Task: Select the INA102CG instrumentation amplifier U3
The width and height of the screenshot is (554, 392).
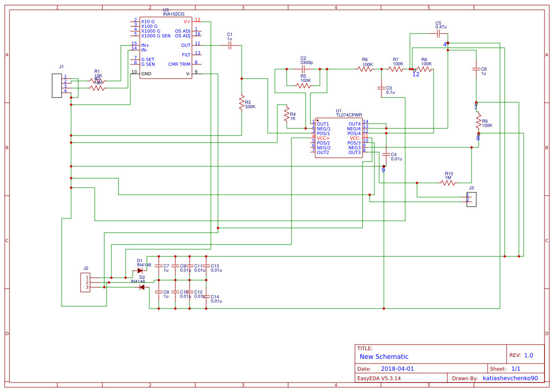Action: (x=166, y=47)
